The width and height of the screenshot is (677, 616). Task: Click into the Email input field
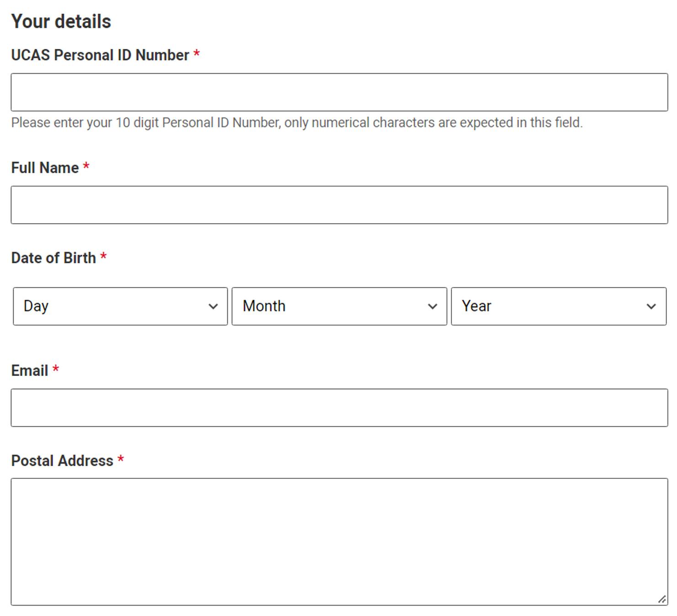(x=339, y=408)
